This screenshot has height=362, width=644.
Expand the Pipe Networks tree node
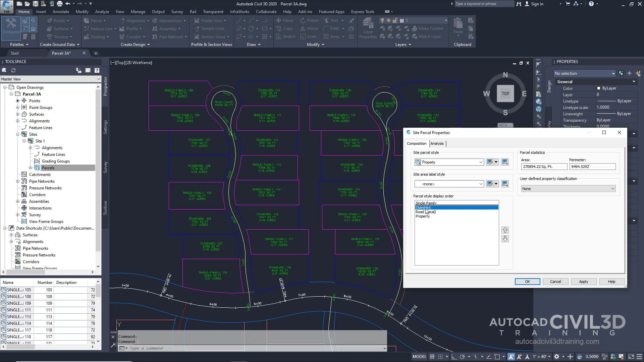18,181
